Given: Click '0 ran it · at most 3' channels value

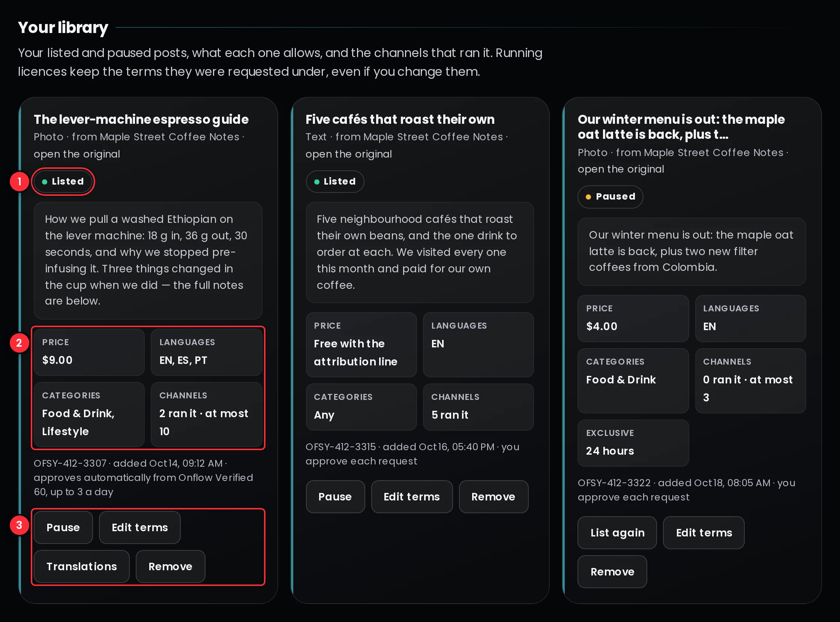Looking at the screenshot, I should click(x=748, y=388).
